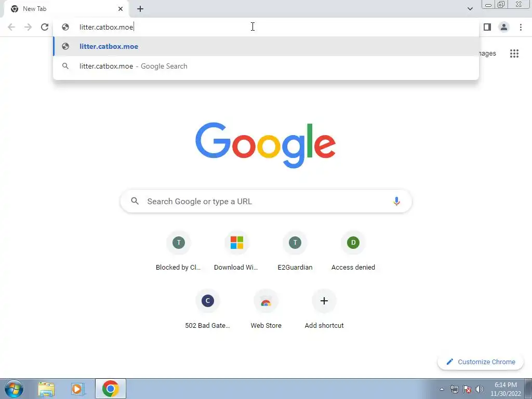Screen dimensions: 532x399
Task: Show hidden tray icons arrow
Action: click(442, 389)
